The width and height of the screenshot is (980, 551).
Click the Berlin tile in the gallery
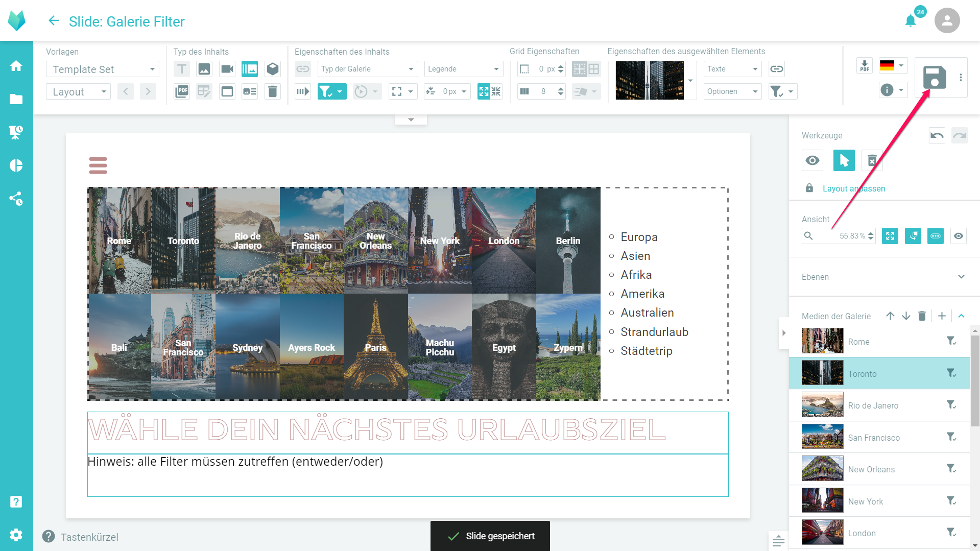click(568, 241)
